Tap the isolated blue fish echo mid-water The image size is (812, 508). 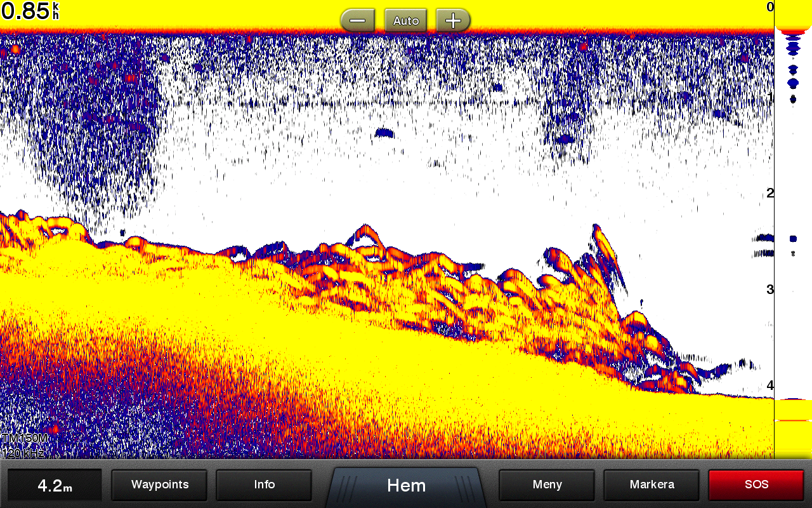point(384,133)
